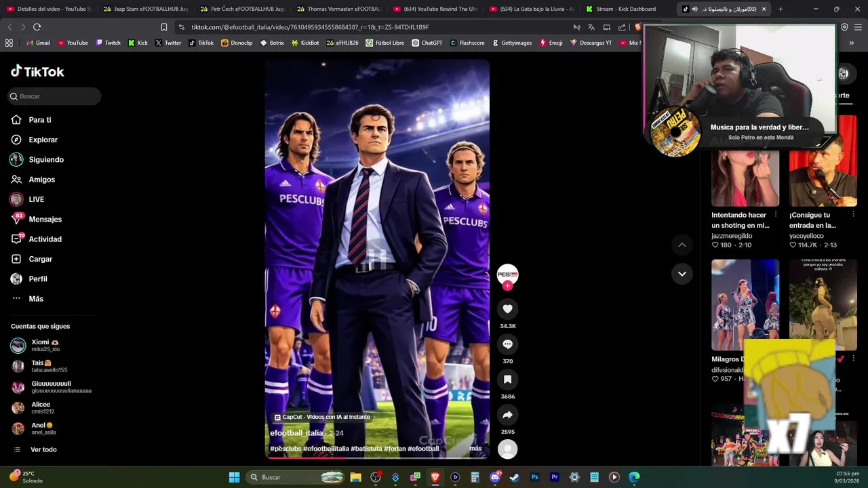Open CapCut Videos con IA label
The width and height of the screenshot is (868, 488).
tap(322, 417)
